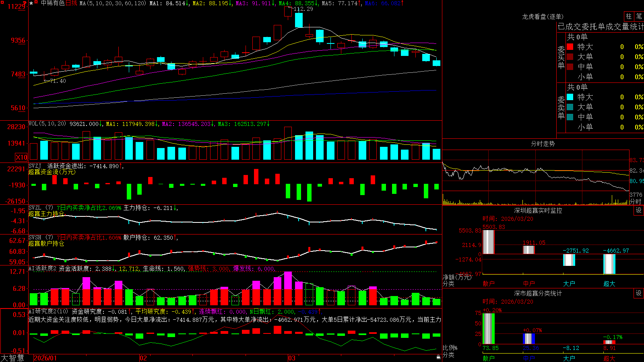Click the VOL(5,10,20) indicator label
644x362 pixels.
point(47,123)
